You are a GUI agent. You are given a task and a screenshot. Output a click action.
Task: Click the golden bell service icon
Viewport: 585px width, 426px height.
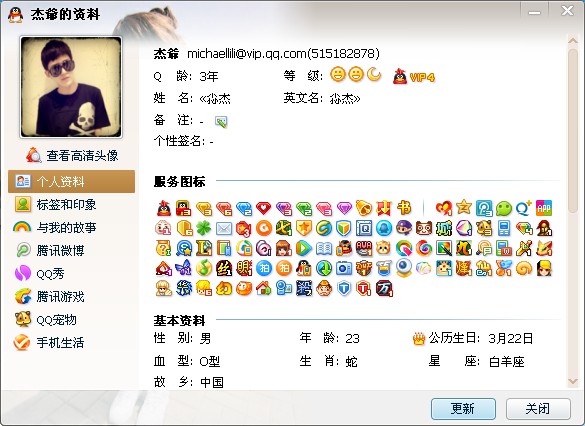click(364, 208)
